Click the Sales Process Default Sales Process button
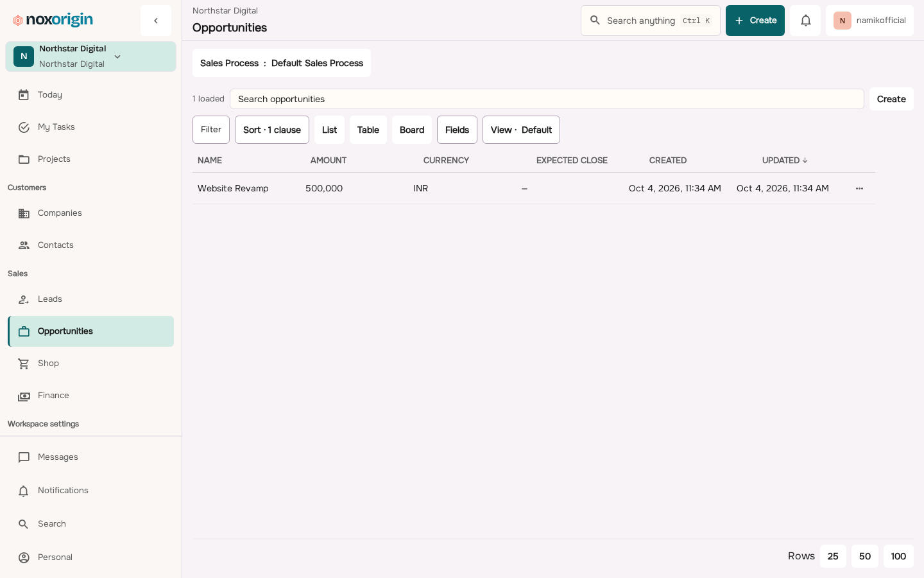The image size is (924, 578). pyautogui.click(x=282, y=63)
